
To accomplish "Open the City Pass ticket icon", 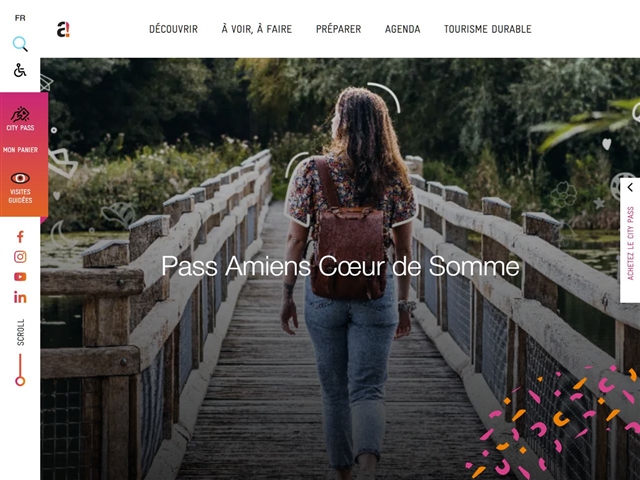I will point(20,115).
